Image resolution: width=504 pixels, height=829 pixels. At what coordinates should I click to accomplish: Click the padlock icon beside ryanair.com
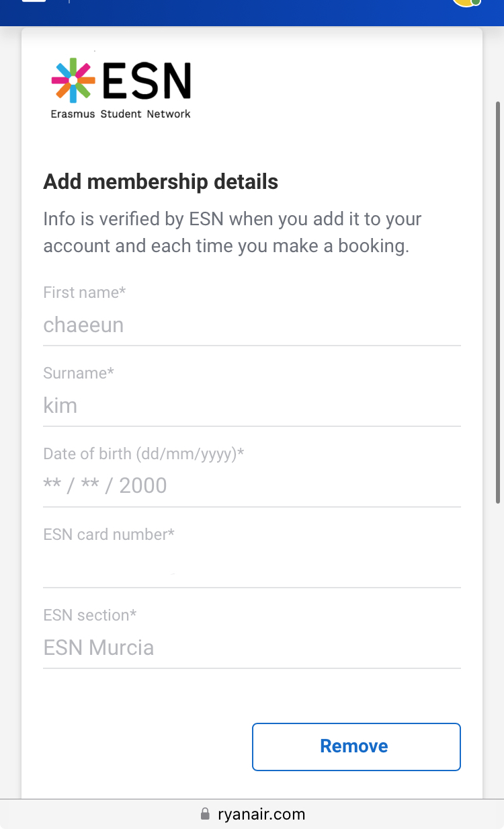click(205, 814)
